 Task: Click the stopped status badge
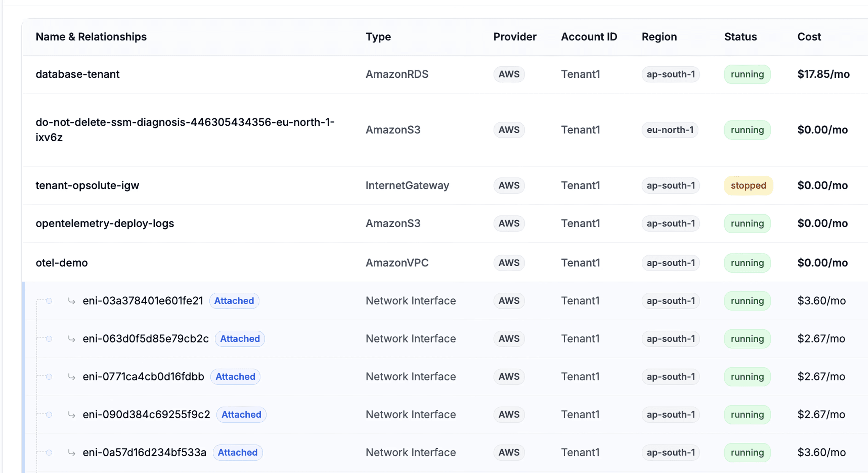[748, 185]
